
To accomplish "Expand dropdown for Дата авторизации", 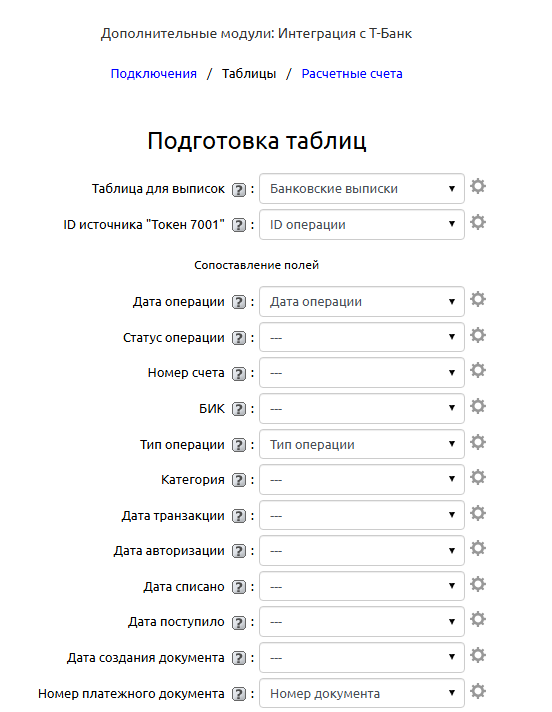I will [x=362, y=551].
